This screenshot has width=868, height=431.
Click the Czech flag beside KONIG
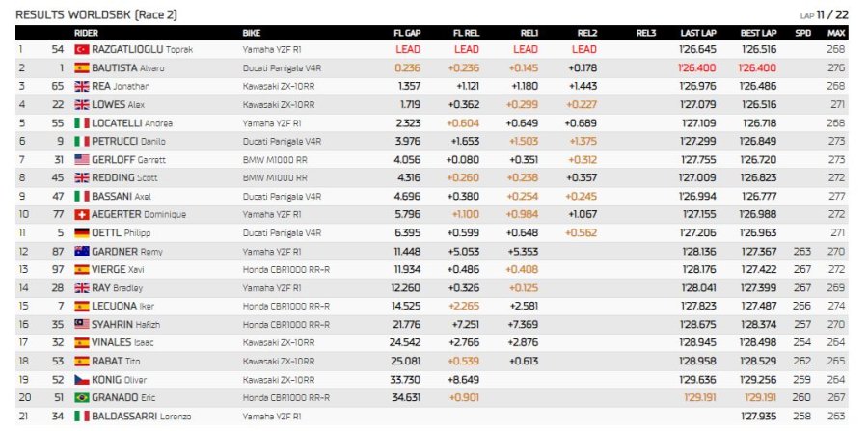coord(81,380)
